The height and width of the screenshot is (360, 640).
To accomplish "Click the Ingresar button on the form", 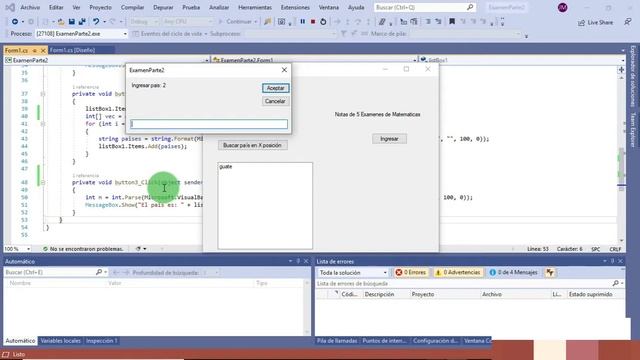I will pos(389,139).
